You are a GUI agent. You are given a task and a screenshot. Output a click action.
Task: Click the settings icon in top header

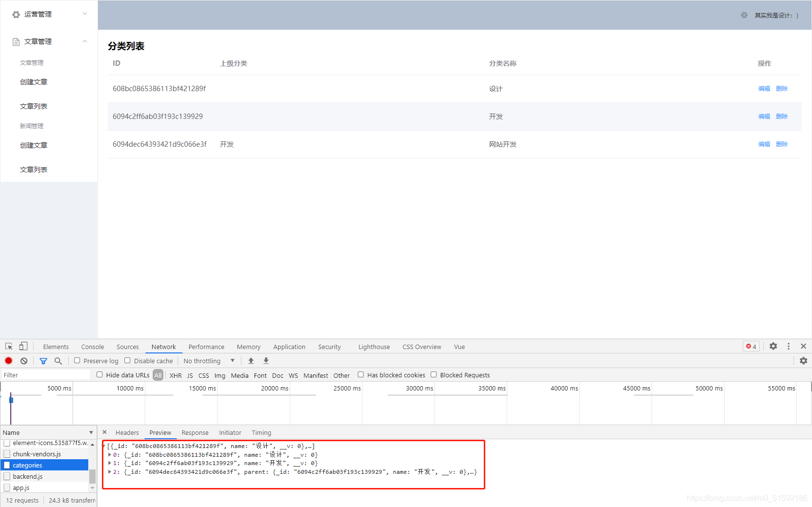[x=744, y=15]
